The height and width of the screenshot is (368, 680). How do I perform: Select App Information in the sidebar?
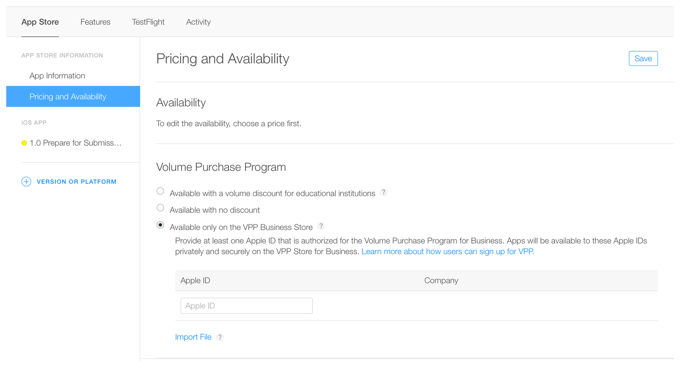[x=57, y=76]
